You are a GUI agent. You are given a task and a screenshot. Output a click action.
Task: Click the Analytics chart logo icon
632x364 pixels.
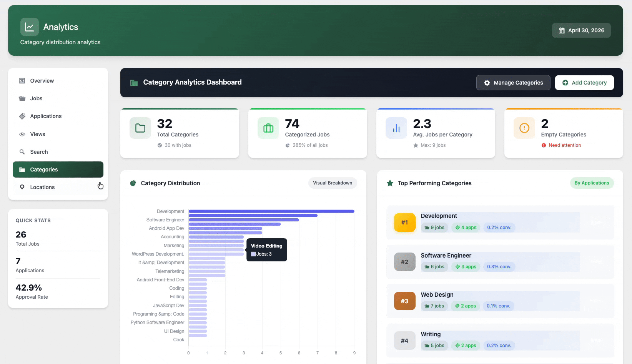coord(29,27)
